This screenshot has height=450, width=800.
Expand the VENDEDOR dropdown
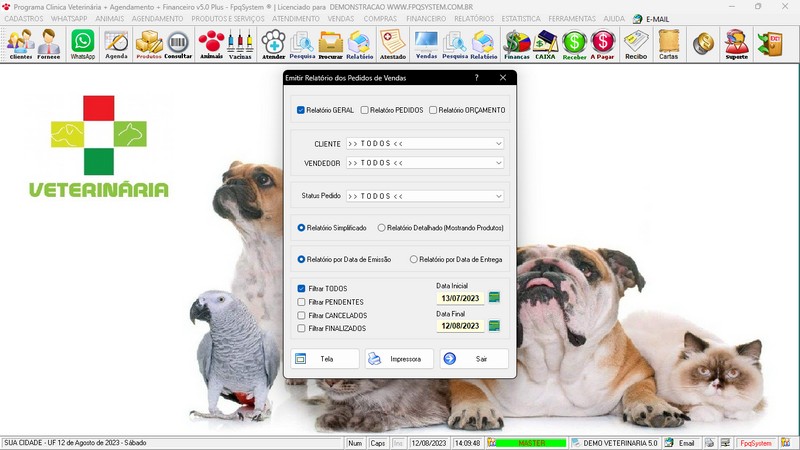click(498, 163)
